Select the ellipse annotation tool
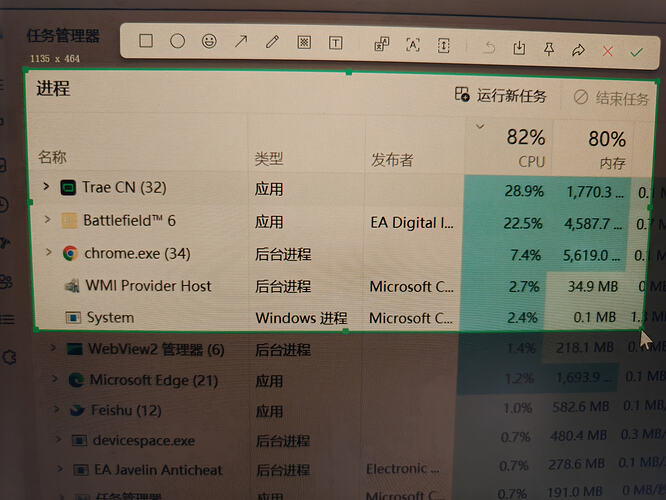This screenshot has height=500, width=666. pyautogui.click(x=177, y=41)
